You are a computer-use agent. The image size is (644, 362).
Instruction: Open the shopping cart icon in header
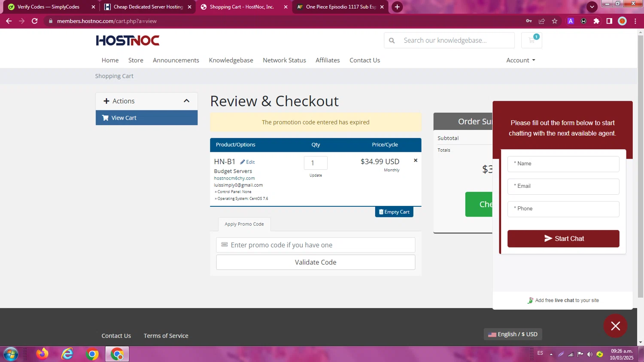point(532,40)
